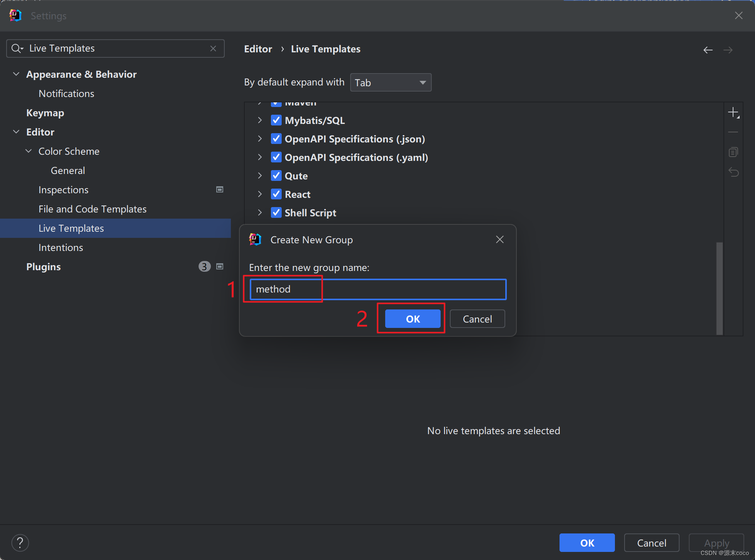
Task: Uncheck the Mybatis/SQL template group
Action: click(x=276, y=120)
